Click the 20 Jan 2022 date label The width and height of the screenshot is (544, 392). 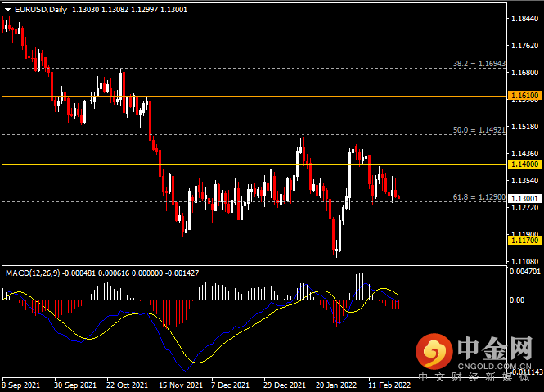coord(336,385)
